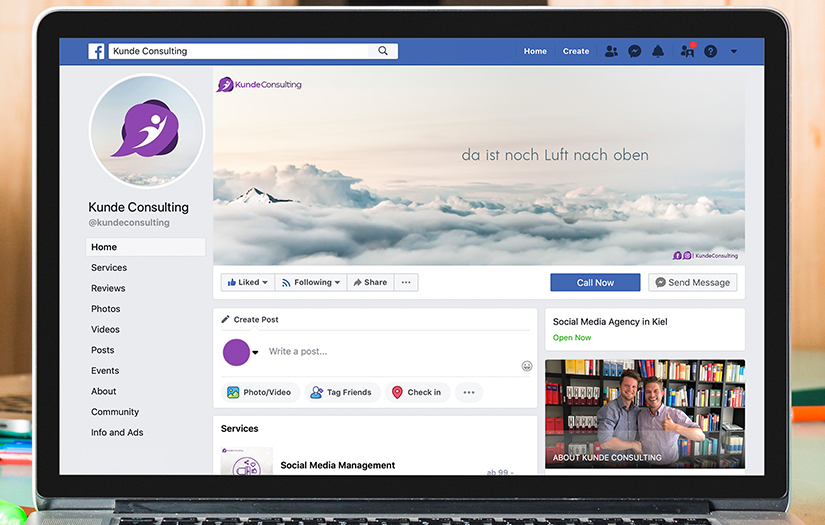Open the Photos sidebar tab
Screen dimensions: 825x525
pos(105,309)
